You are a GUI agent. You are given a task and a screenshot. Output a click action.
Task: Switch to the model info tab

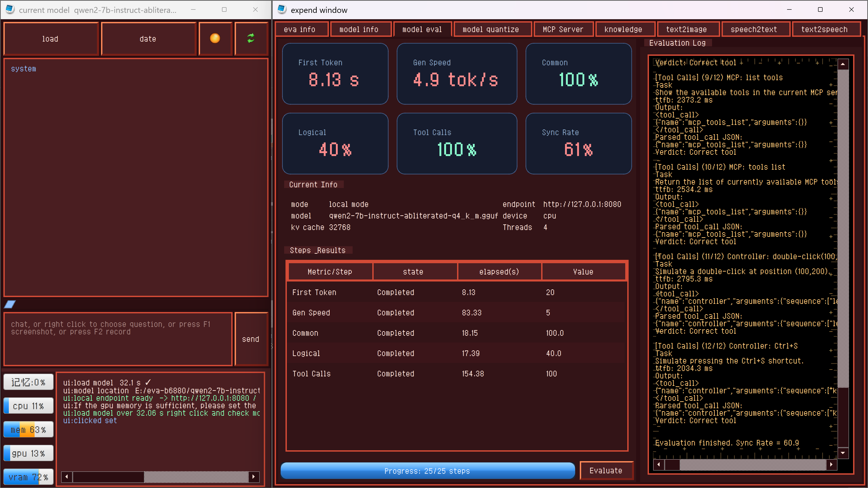pos(359,29)
